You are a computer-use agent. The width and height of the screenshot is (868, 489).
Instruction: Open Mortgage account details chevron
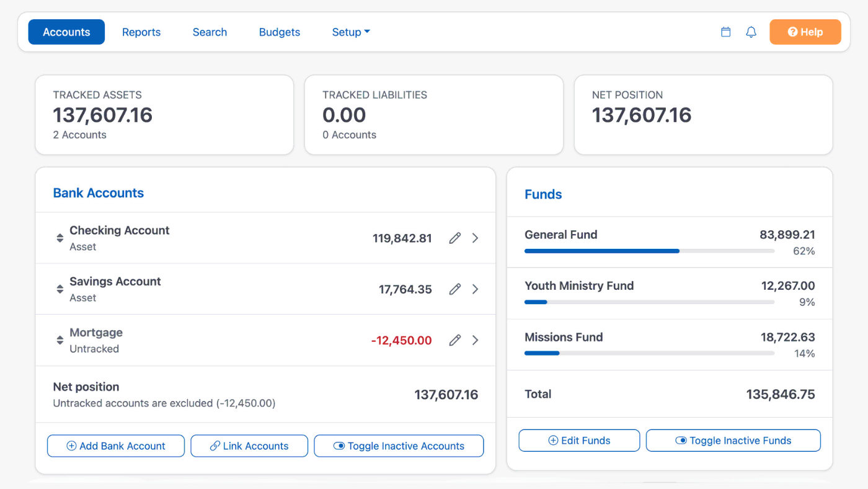click(x=475, y=340)
